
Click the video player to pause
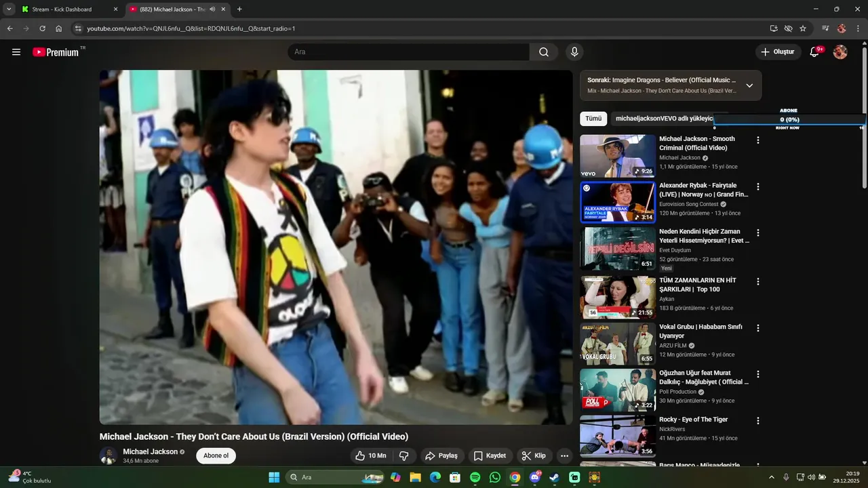[x=336, y=247]
